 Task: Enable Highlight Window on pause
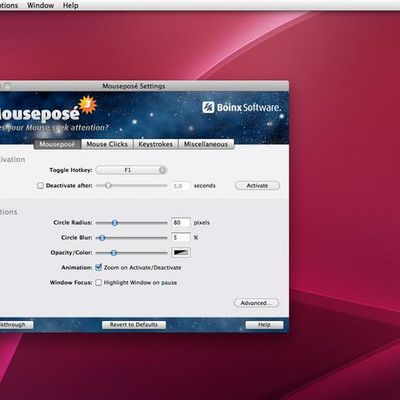(x=99, y=283)
